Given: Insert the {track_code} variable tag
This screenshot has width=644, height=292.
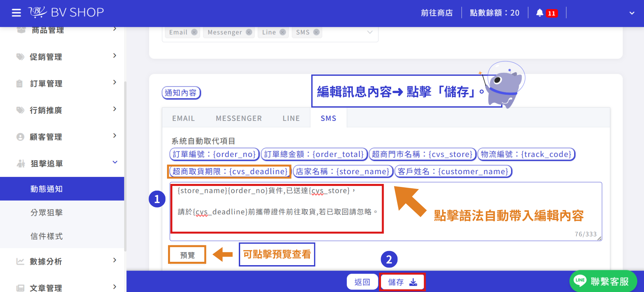Looking at the screenshot, I should click(526, 154).
